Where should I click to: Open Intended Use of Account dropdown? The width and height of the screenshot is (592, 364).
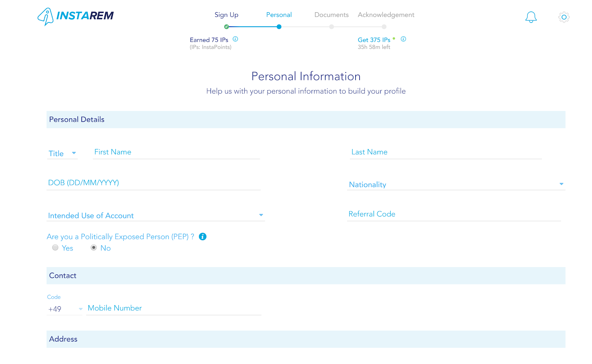pyautogui.click(x=156, y=215)
